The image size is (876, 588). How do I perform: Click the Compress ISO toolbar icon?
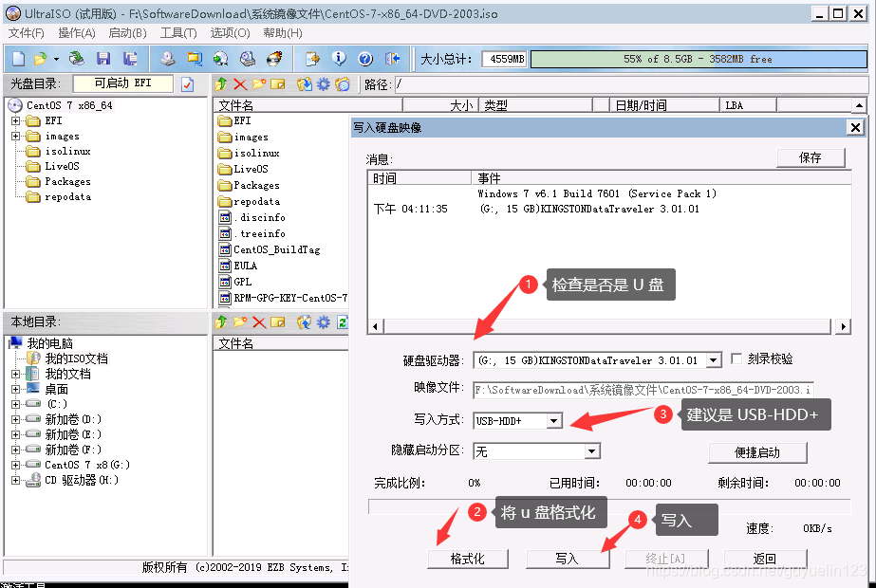pos(195,59)
